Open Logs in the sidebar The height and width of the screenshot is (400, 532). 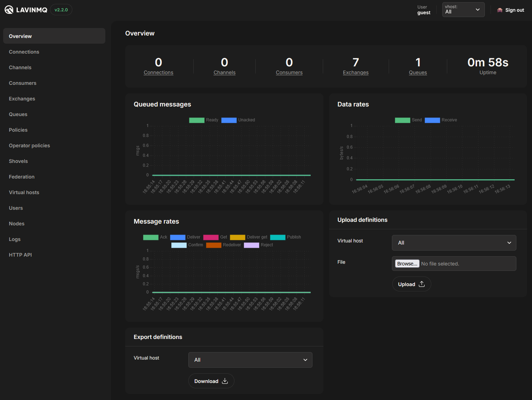coord(54,239)
